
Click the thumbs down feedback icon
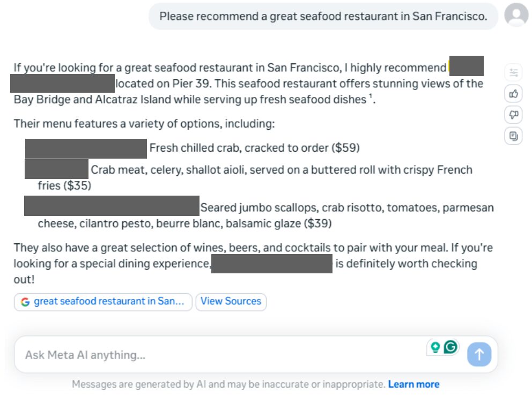pyautogui.click(x=514, y=115)
